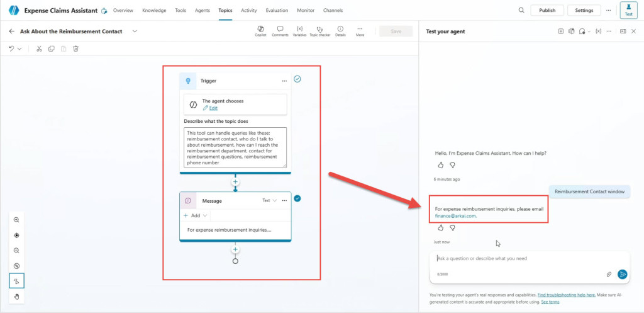Click the Test button
The height and width of the screenshot is (313, 644).
tap(628, 10)
